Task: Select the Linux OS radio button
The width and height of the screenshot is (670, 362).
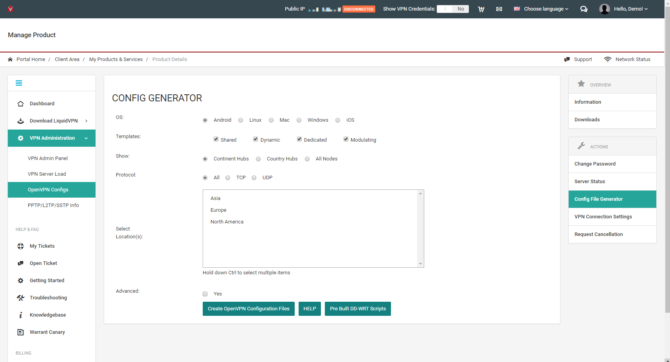Action: click(x=241, y=121)
